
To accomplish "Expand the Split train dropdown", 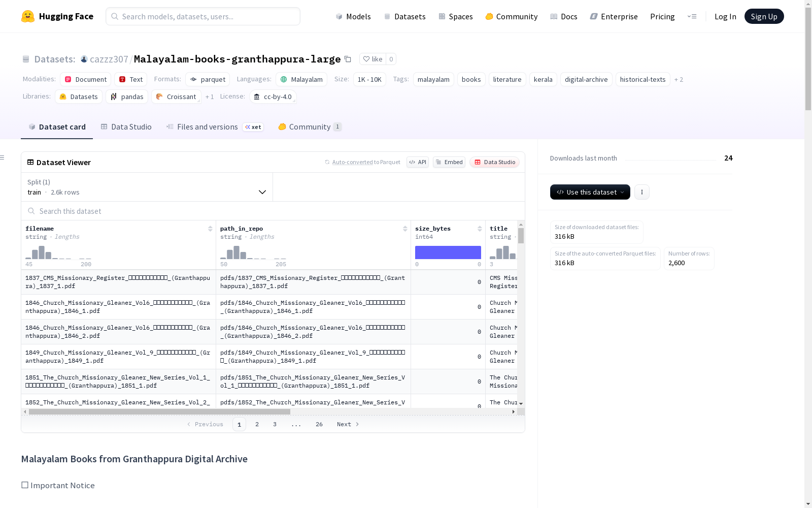I will tap(147, 187).
